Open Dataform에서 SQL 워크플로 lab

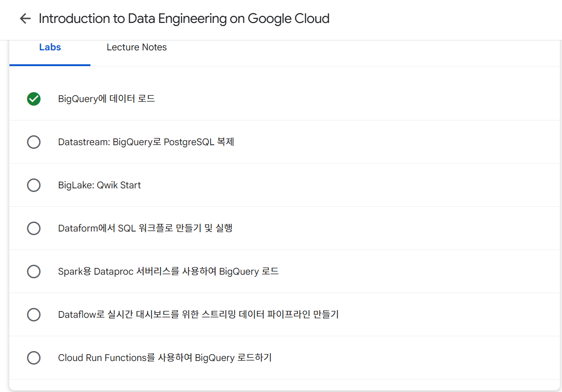(x=145, y=228)
